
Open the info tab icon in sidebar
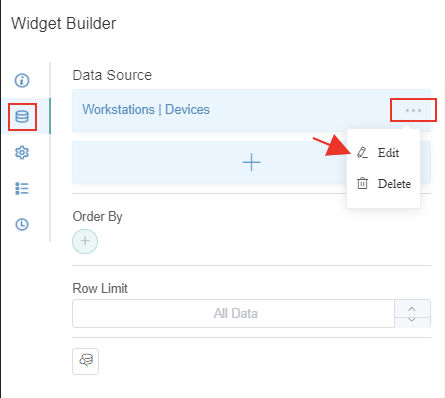(22, 80)
